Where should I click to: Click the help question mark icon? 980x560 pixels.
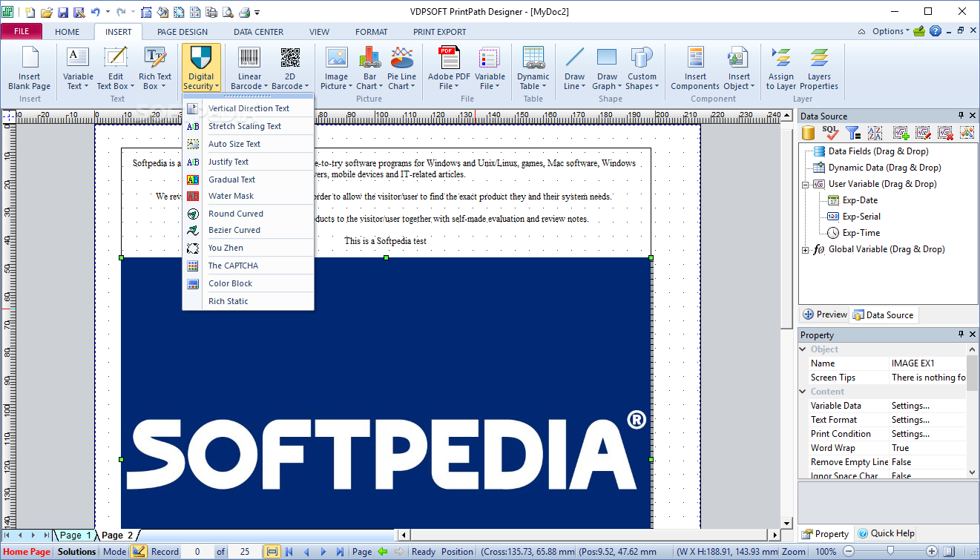pyautogui.click(x=935, y=31)
